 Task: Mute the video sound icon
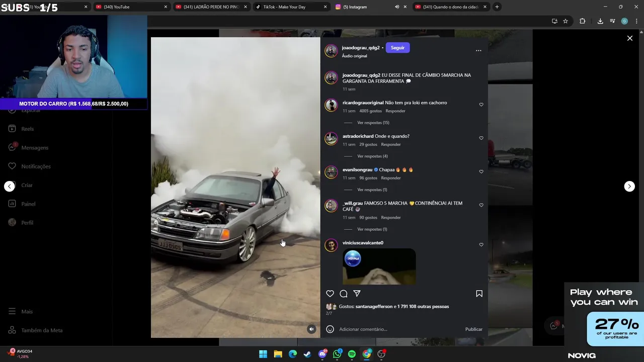click(x=311, y=329)
